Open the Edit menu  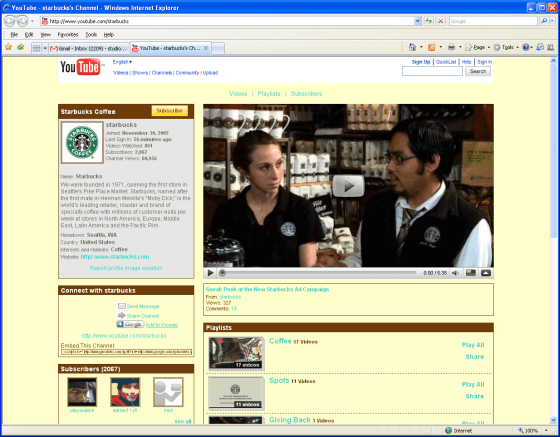pos(29,35)
